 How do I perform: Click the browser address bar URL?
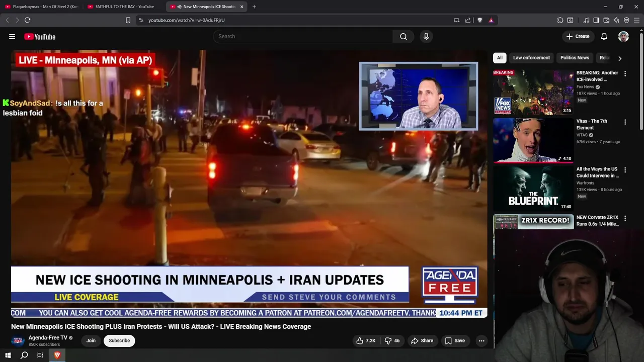point(186,20)
